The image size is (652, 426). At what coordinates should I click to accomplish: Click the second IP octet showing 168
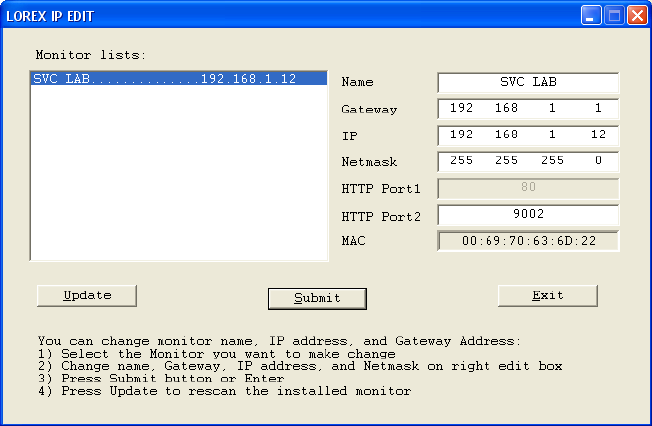507,134
